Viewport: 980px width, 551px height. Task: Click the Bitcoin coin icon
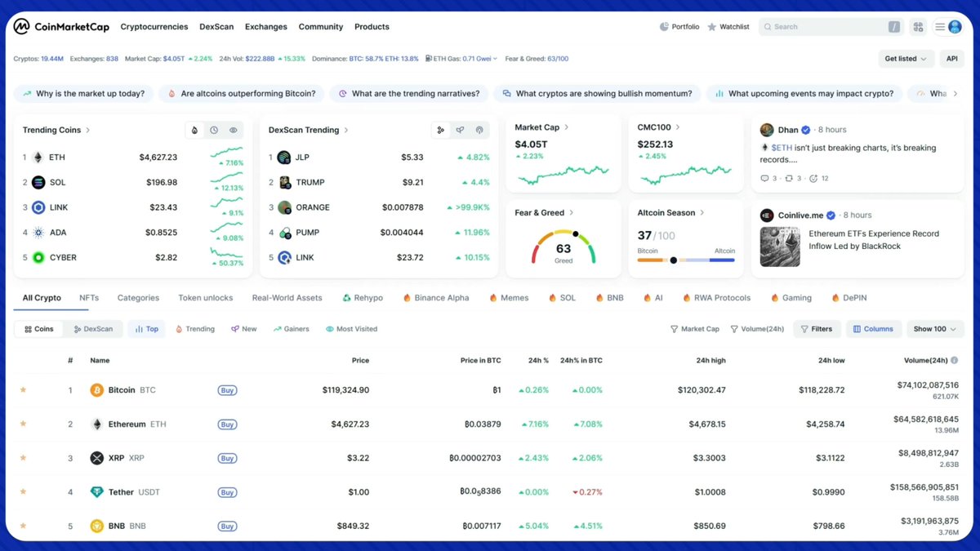click(97, 390)
